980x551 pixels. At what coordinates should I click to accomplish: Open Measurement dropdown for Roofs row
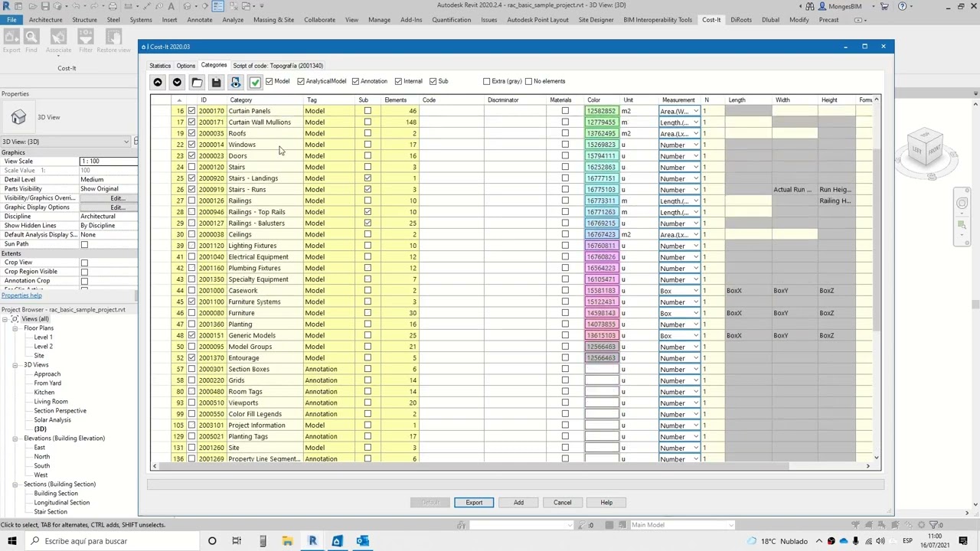[x=695, y=134]
